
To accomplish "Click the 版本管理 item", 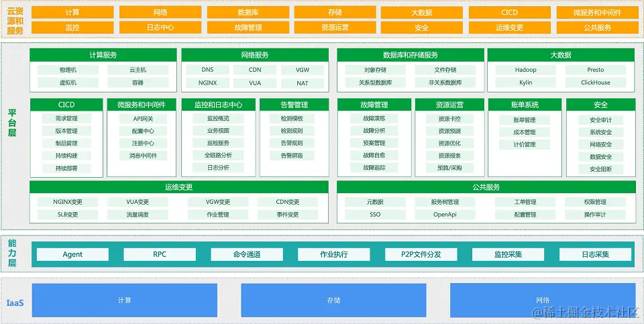I will (x=66, y=131).
